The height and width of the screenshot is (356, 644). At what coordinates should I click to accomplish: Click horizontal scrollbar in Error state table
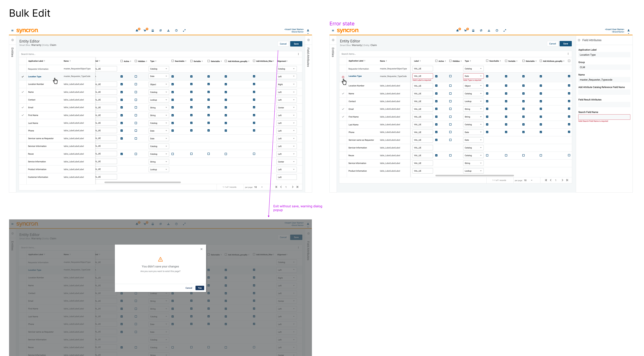point(475,176)
